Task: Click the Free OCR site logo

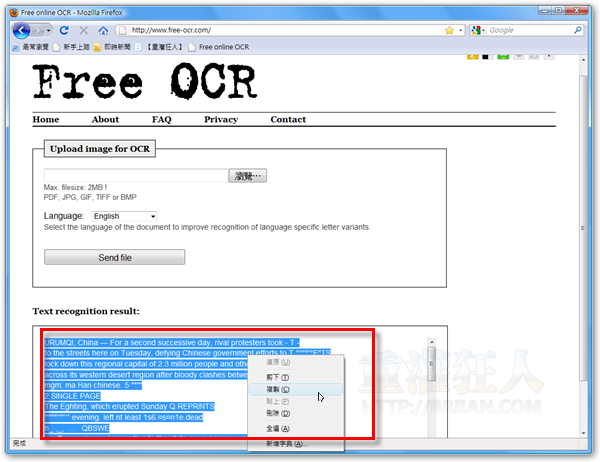Action: coord(145,81)
